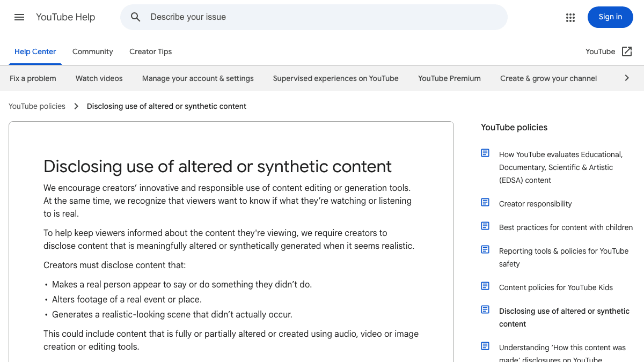Click bullet 'Generates a realistic-looking scene'
This screenshot has height=362, width=644.
[x=172, y=314]
